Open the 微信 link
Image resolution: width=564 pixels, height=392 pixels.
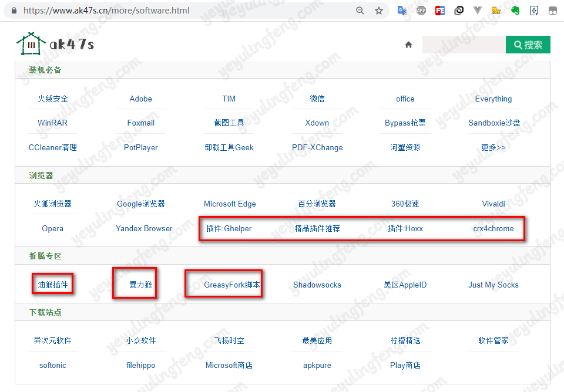317,99
